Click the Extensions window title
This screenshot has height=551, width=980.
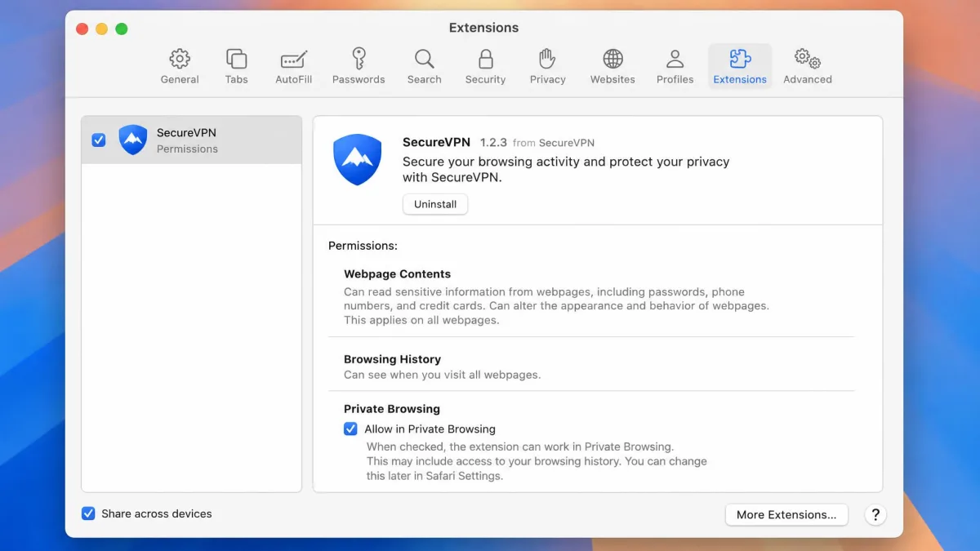[483, 28]
